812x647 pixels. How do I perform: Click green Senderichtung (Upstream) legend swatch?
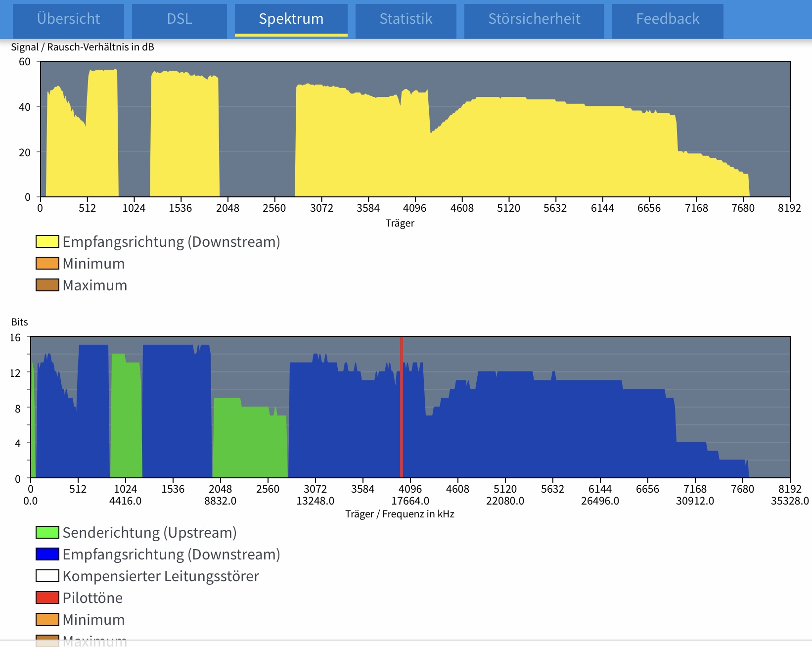click(x=47, y=532)
